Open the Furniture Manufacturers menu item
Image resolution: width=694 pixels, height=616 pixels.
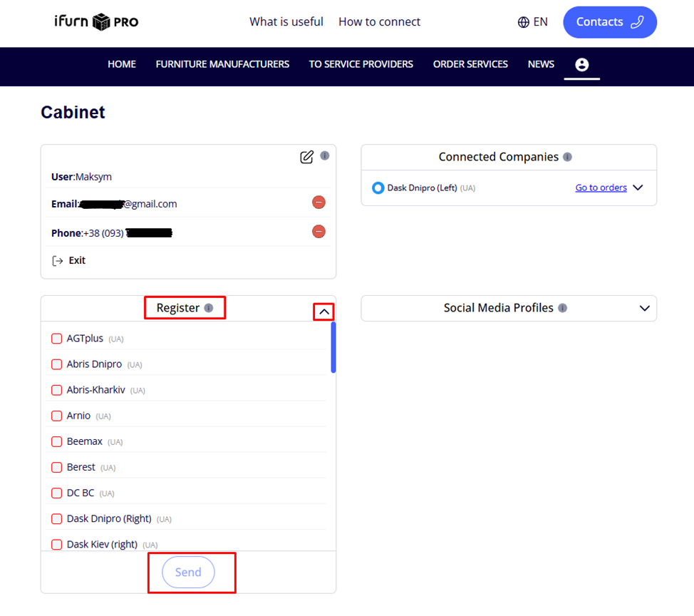point(222,64)
